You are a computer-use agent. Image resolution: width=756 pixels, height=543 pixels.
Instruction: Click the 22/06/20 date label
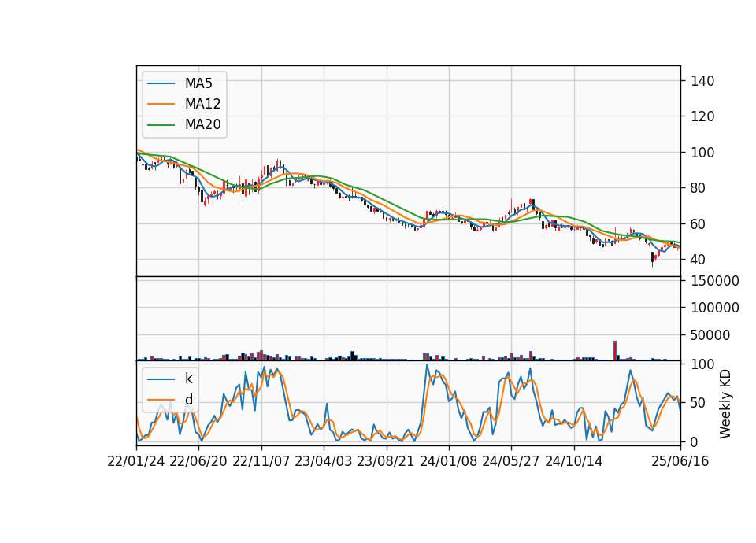[x=198, y=461]
